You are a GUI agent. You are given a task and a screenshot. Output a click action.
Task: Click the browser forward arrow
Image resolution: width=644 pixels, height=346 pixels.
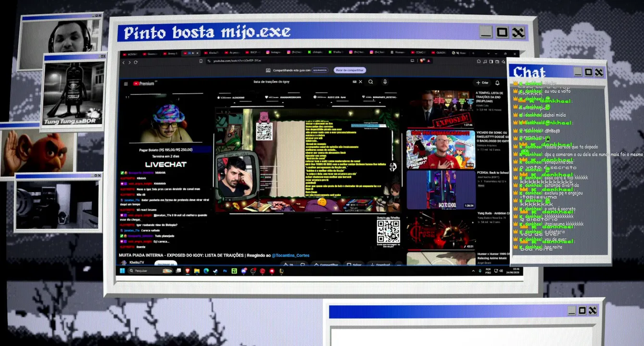(x=129, y=62)
